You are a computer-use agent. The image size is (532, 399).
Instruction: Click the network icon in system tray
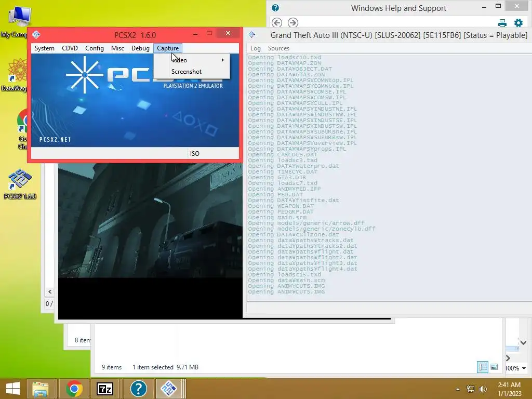pyautogui.click(x=471, y=389)
